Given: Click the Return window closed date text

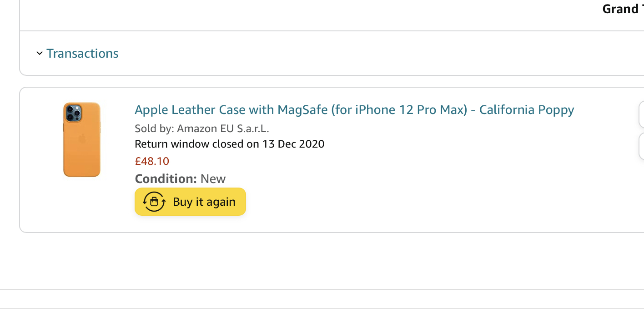Looking at the screenshot, I should tap(230, 144).
